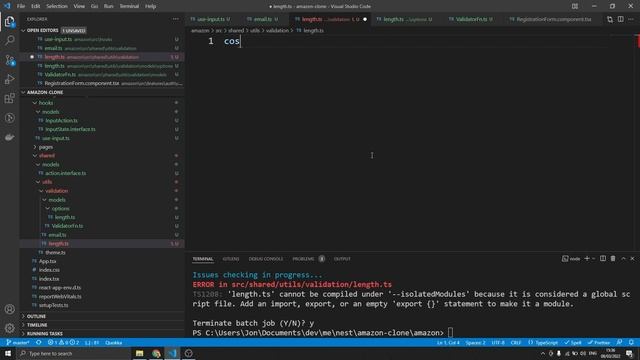Open theme.ts in the file tree
The width and height of the screenshot is (640, 360).
[55, 253]
